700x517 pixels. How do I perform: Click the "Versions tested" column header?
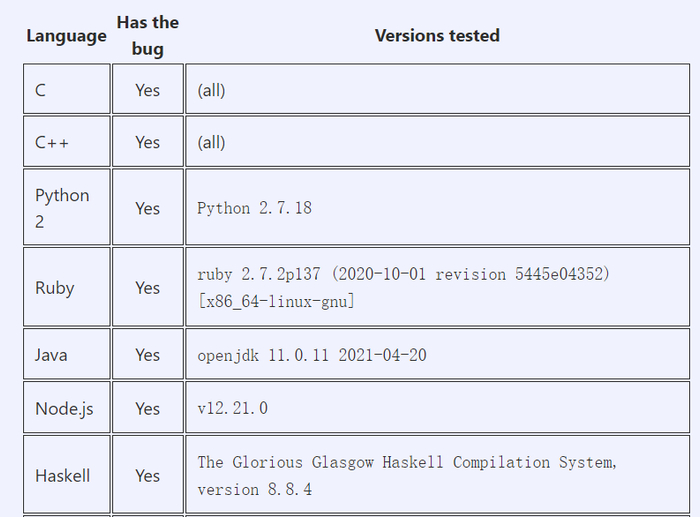point(437,36)
